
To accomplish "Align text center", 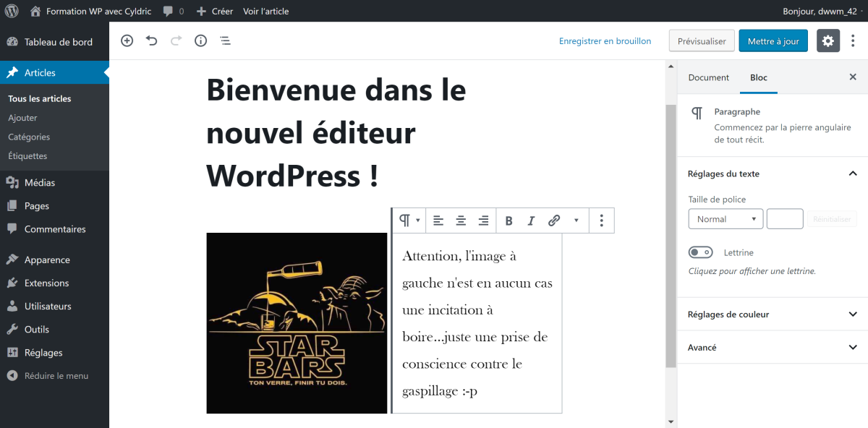I will [461, 221].
